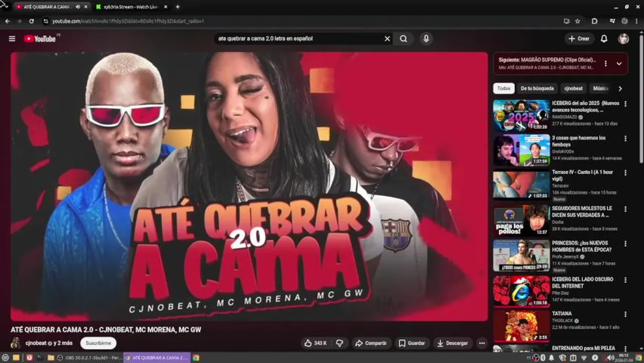Open options for Terrace IV - Canto I
Image resolution: width=644 pixels, height=363 pixels.
pyautogui.click(x=625, y=172)
